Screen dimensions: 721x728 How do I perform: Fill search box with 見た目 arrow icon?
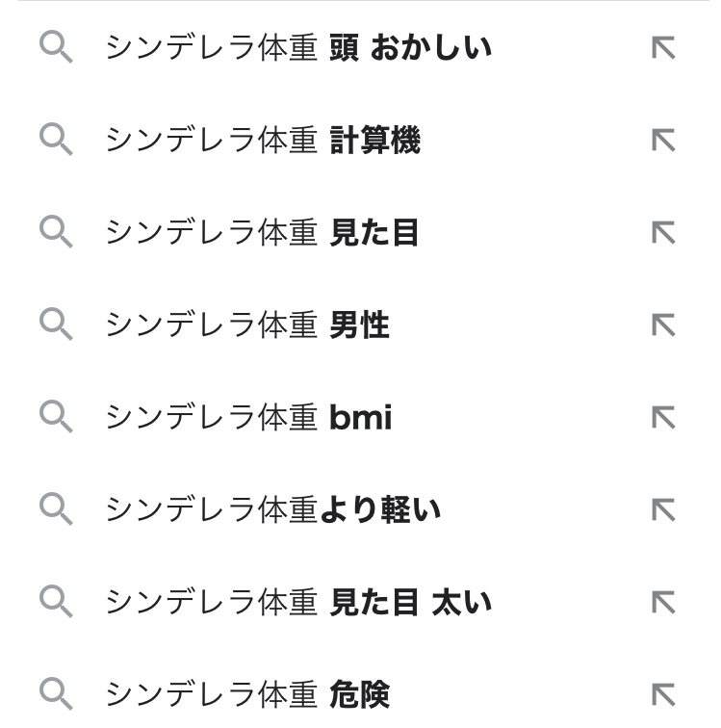(663, 233)
